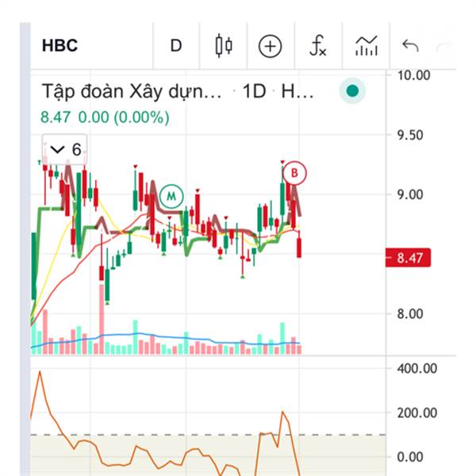Image resolution: width=476 pixels, height=476 pixels.
Task: Add a compare symbol with plus icon
Action: pyautogui.click(x=270, y=46)
